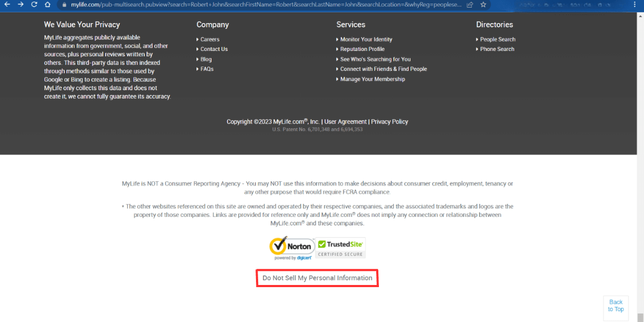Select the Company footer heading

(x=213, y=25)
